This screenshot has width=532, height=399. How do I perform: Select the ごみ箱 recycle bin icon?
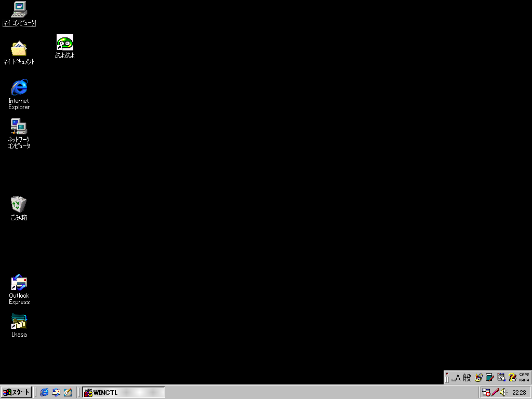click(x=19, y=208)
